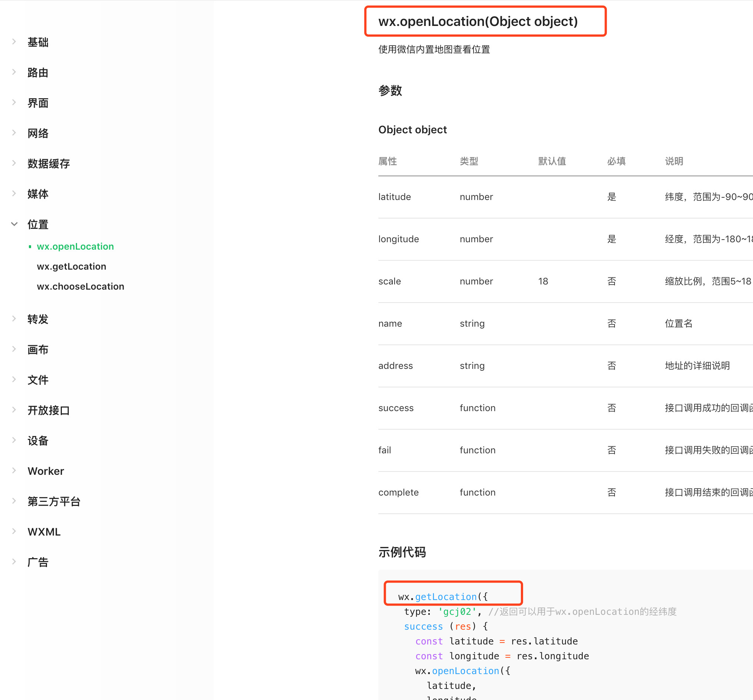The image size is (753, 700).
Task: Open the 广告 menu category
Action: pos(38,562)
